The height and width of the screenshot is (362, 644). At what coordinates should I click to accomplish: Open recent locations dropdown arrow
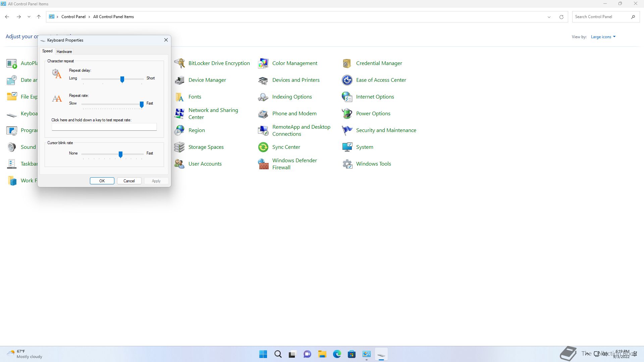(x=29, y=17)
